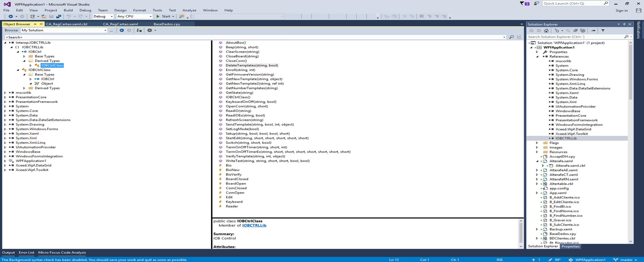Viewport: 644px width, 262px height.
Task: Open the Analyze menu
Action: pos(189,10)
